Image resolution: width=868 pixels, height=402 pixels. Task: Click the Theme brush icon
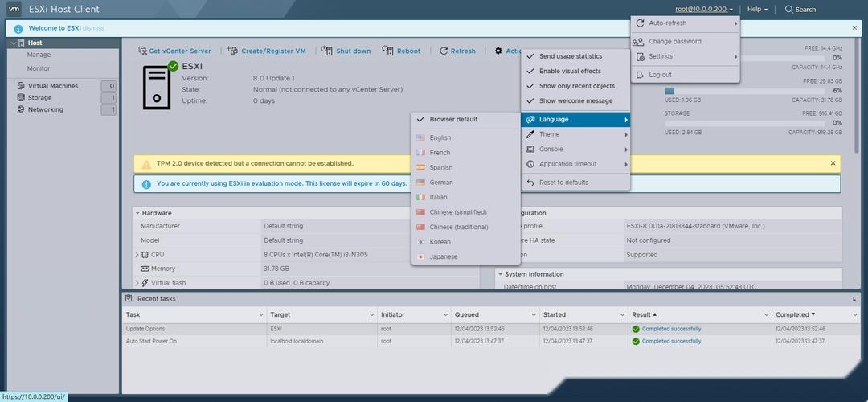click(x=530, y=134)
